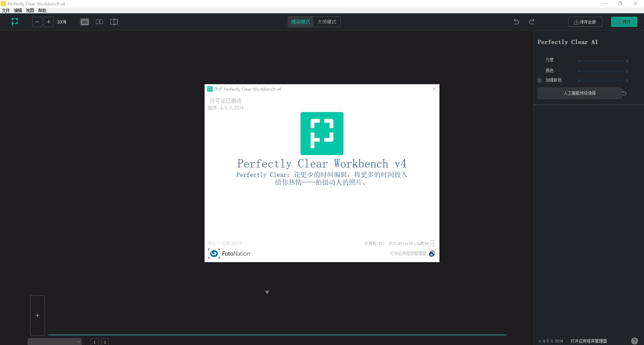Click the v:4.5.0.2534 status bar version
644x345 pixels.
[x=551, y=341]
